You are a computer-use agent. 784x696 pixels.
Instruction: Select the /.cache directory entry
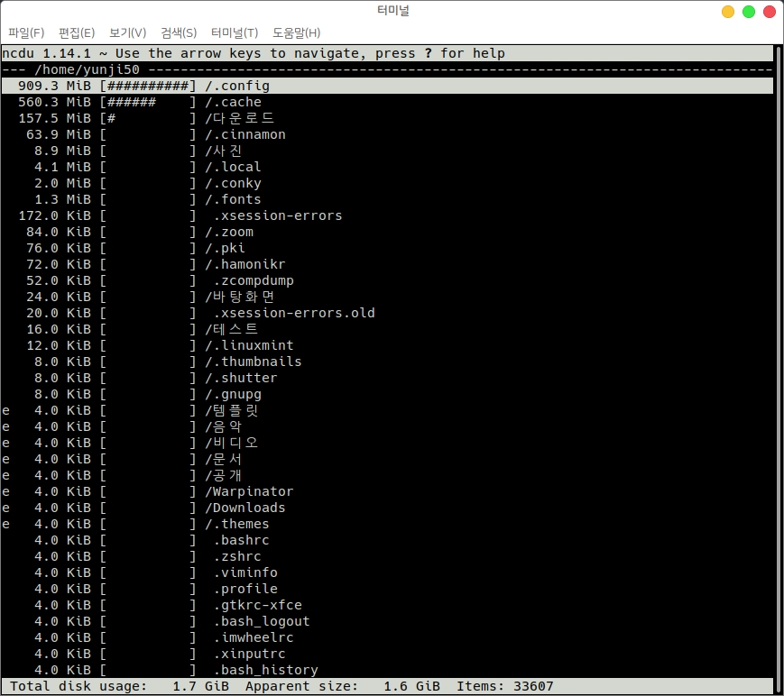233,102
